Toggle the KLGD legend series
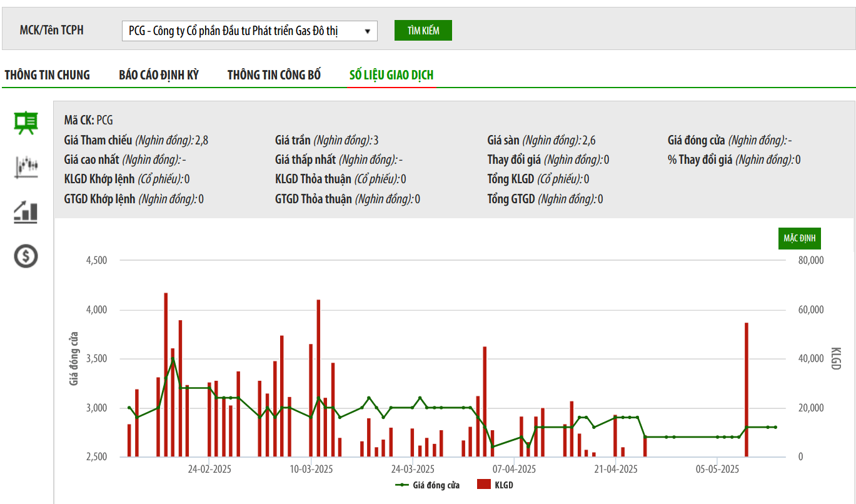Image resolution: width=856 pixels, height=504 pixels. click(495, 485)
